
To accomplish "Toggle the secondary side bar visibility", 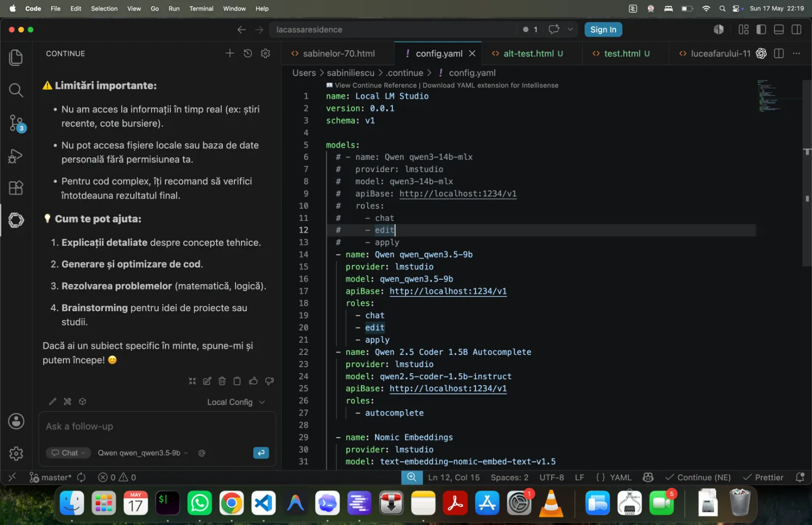I will (x=796, y=29).
